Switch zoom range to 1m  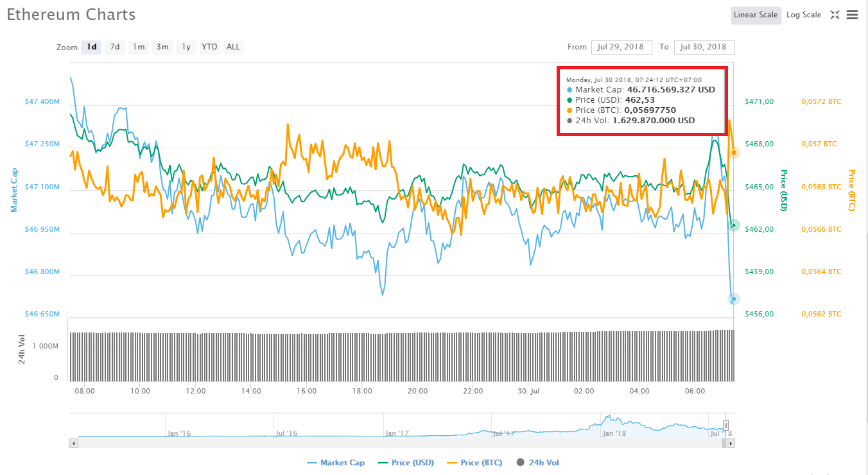click(138, 47)
